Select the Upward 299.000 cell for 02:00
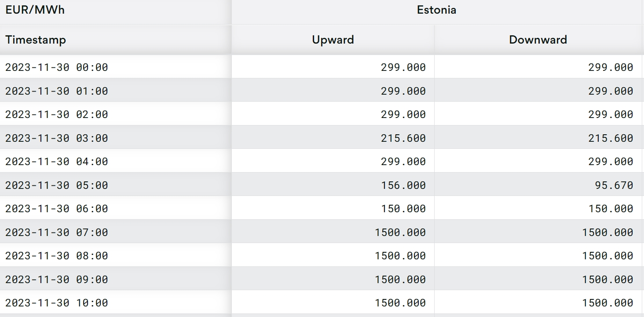 [x=403, y=114]
